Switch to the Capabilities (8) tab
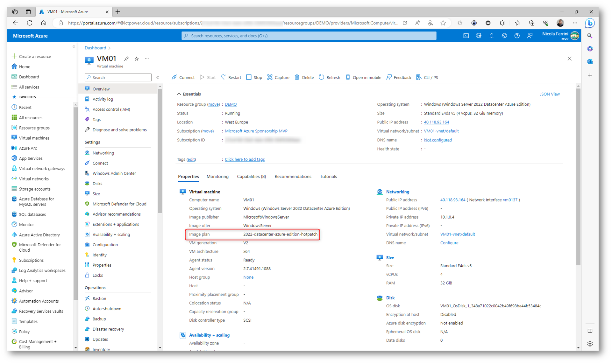612x364 pixels. [x=251, y=177]
